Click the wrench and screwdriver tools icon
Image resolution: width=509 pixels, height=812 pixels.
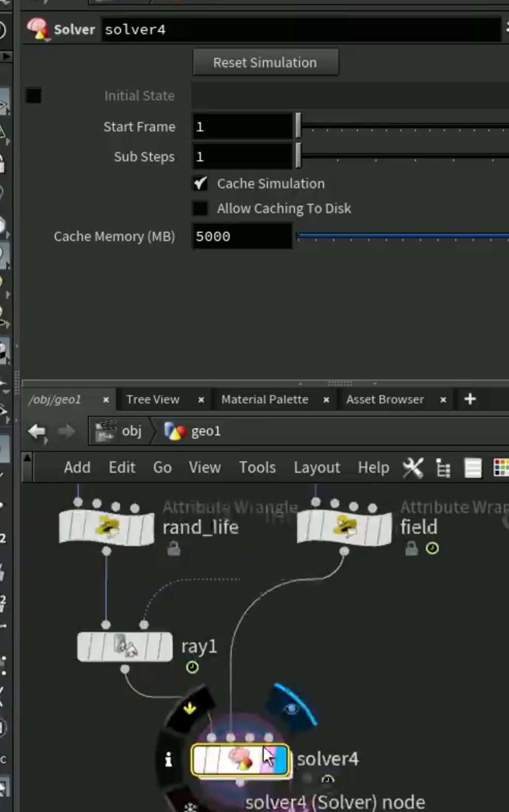[x=413, y=468]
